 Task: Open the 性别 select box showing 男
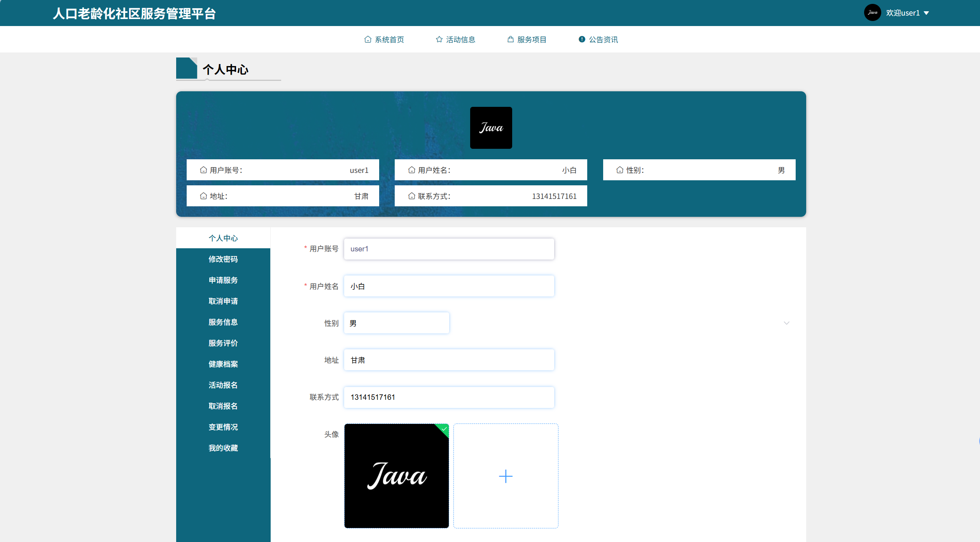396,323
